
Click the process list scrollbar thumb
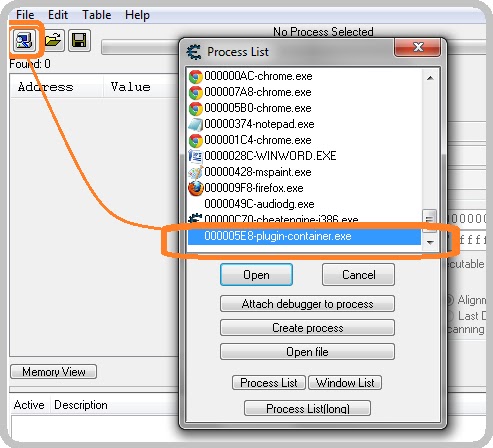(430, 220)
